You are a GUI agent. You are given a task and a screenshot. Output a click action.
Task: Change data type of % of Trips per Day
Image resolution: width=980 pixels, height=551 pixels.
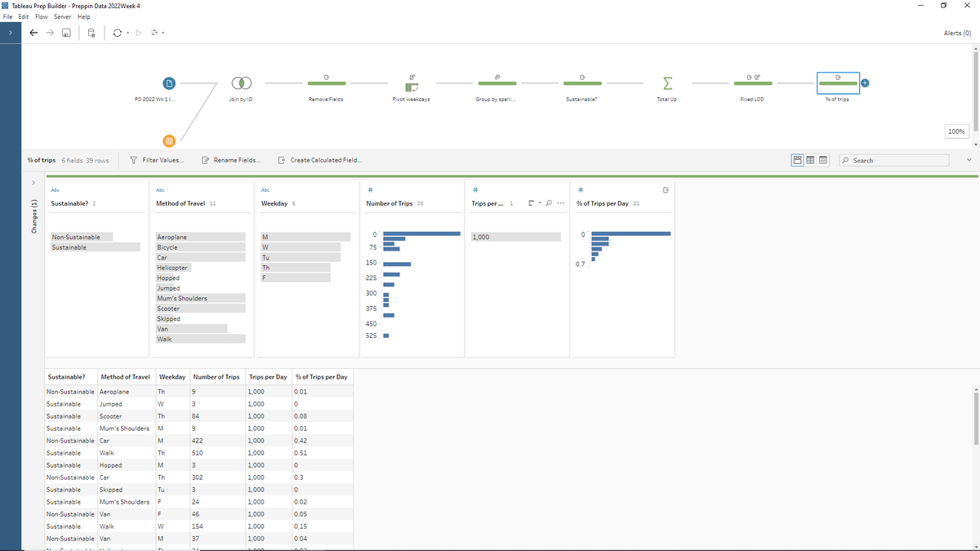pos(580,189)
